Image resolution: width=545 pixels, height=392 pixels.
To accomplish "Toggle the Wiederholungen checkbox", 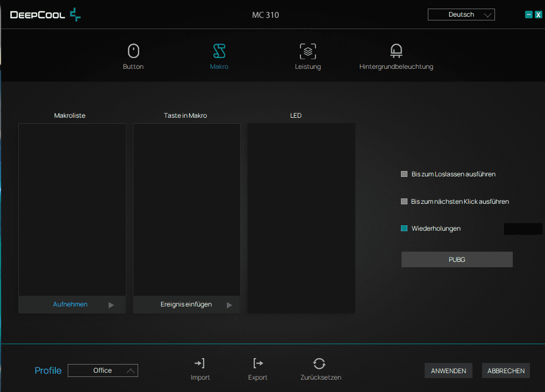I will (x=404, y=228).
